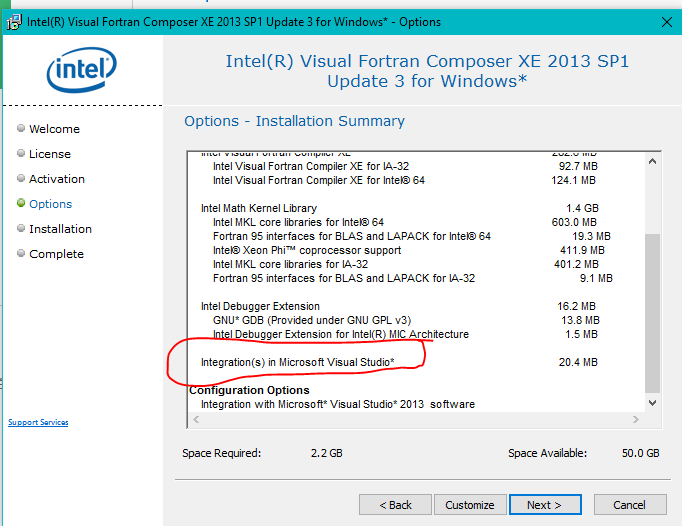
Task: Click the '2.2 GB' space required value
Action: (327, 453)
